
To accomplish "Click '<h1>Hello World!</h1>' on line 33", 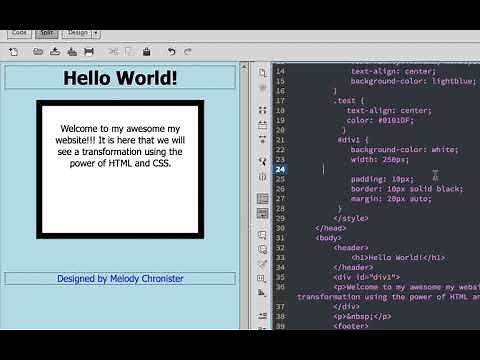I will point(398,258).
